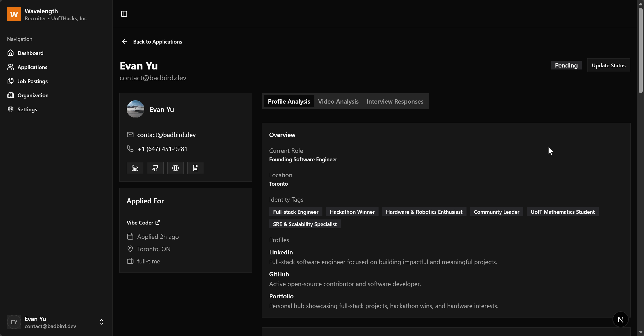Switch to Video Analysis tab
This screenshot has width=644, height=336.
(x=338, y=101)
